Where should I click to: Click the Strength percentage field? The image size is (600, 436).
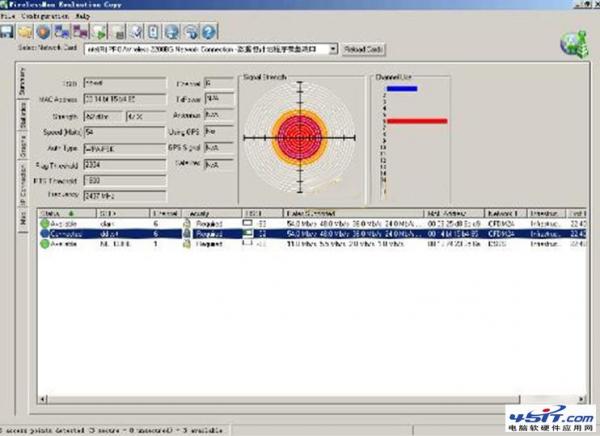point(146,116)
